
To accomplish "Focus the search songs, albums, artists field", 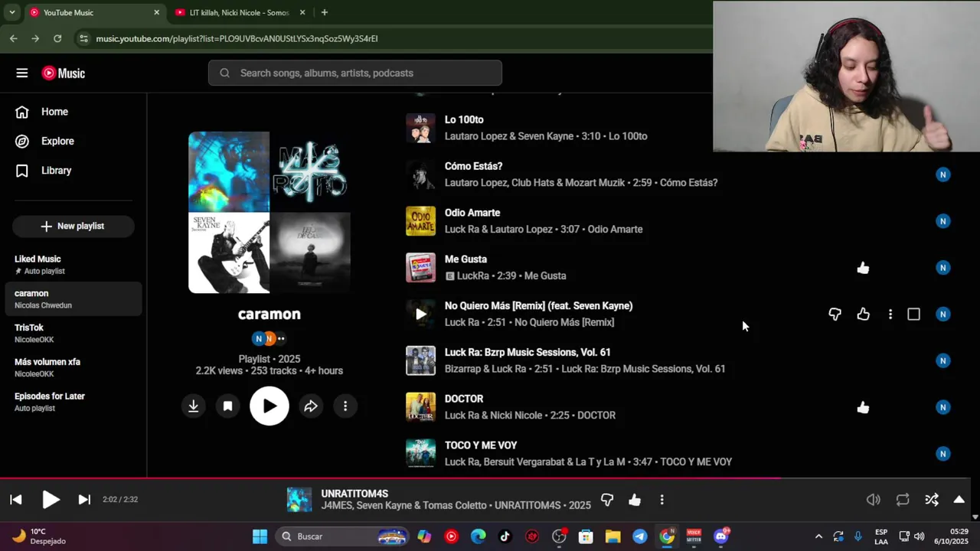I will click(x=355, y=73).
